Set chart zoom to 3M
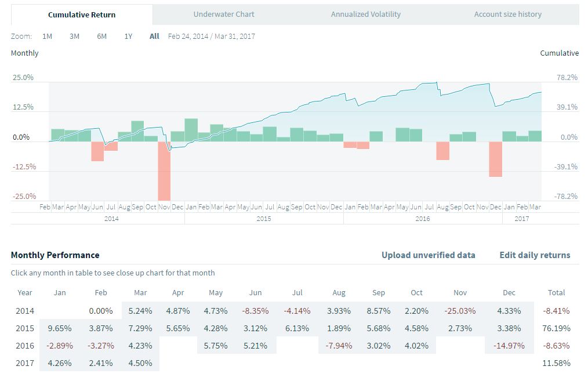Screen dimensions: 588x377 point(74,37)
